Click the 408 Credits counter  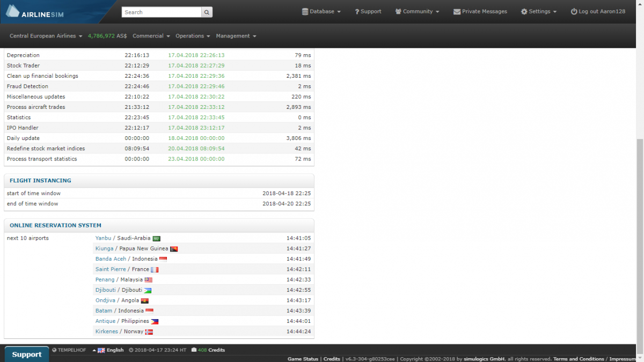pyautogui.click(x=208, y=350)
